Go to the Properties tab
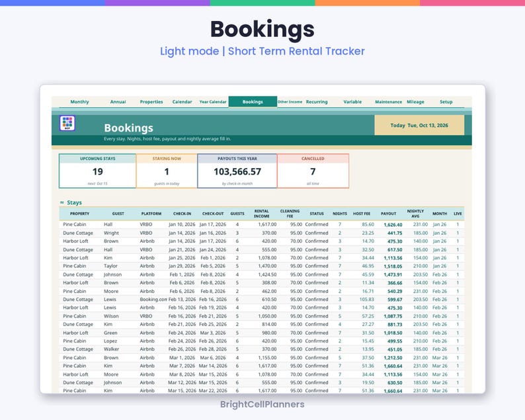Image resolution: width=525 pixels, height=420 pixels. click(151, 102)
